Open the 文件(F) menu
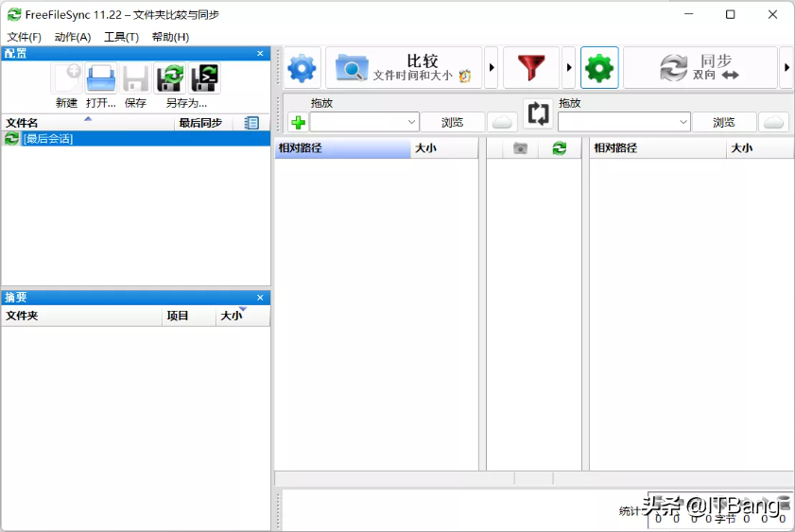 [25, 37]
